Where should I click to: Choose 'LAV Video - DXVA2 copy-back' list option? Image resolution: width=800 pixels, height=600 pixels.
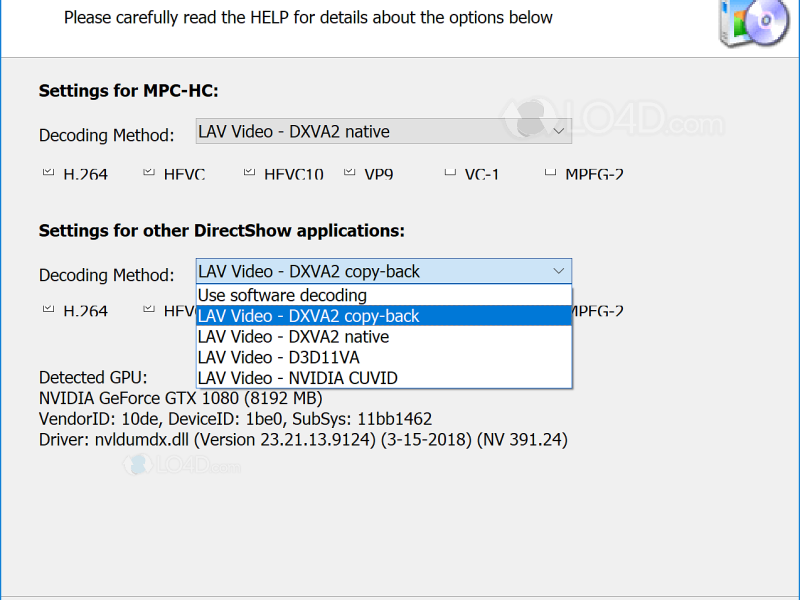[x=384, y=316]
